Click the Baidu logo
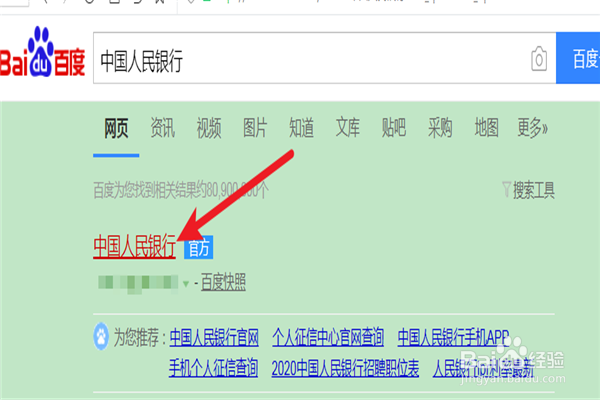 point(42,52)
